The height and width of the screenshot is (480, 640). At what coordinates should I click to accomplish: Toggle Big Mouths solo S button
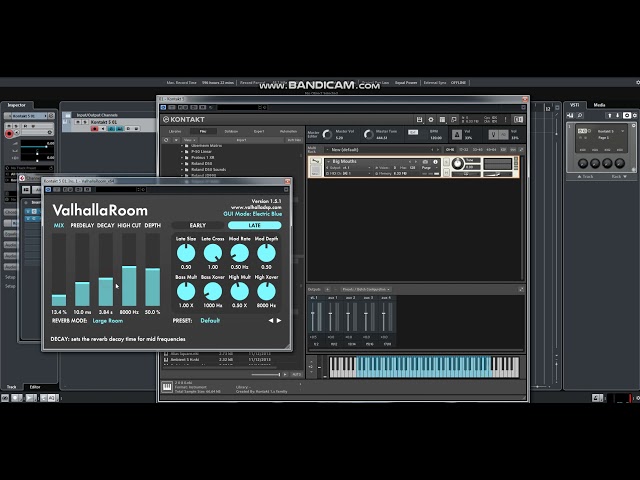click(446, 162)
